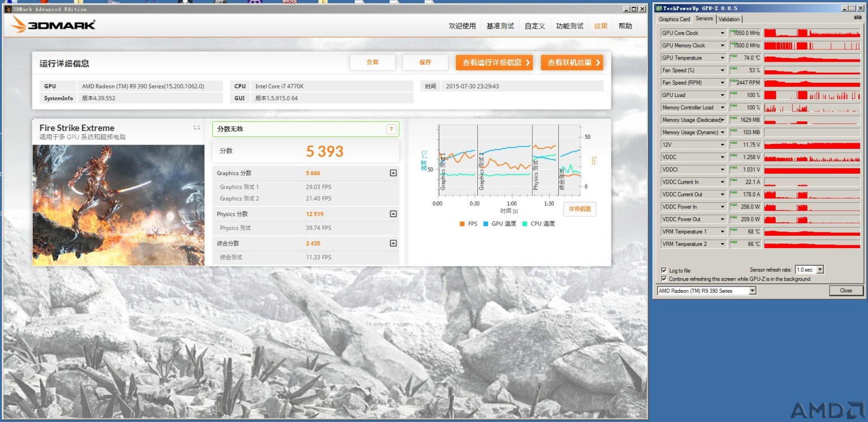Screen dimensions: 868x422
Task: Open the 欢迎使用 tab in 3DMark
Action: [462, 26]
